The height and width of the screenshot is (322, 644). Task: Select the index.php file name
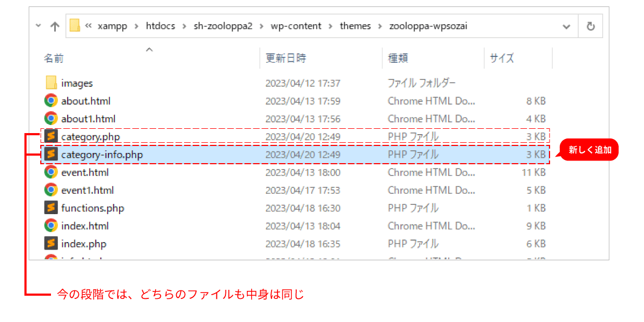84,244
